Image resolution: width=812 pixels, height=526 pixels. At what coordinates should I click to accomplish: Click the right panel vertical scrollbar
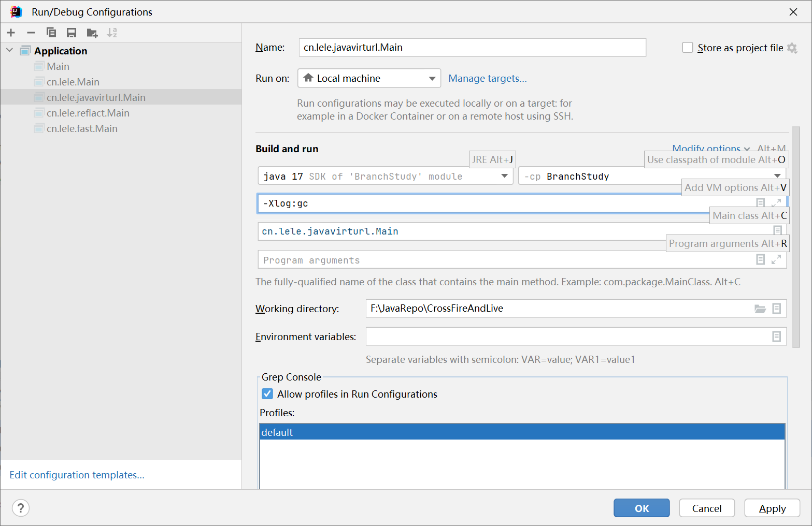coord(796,237)
